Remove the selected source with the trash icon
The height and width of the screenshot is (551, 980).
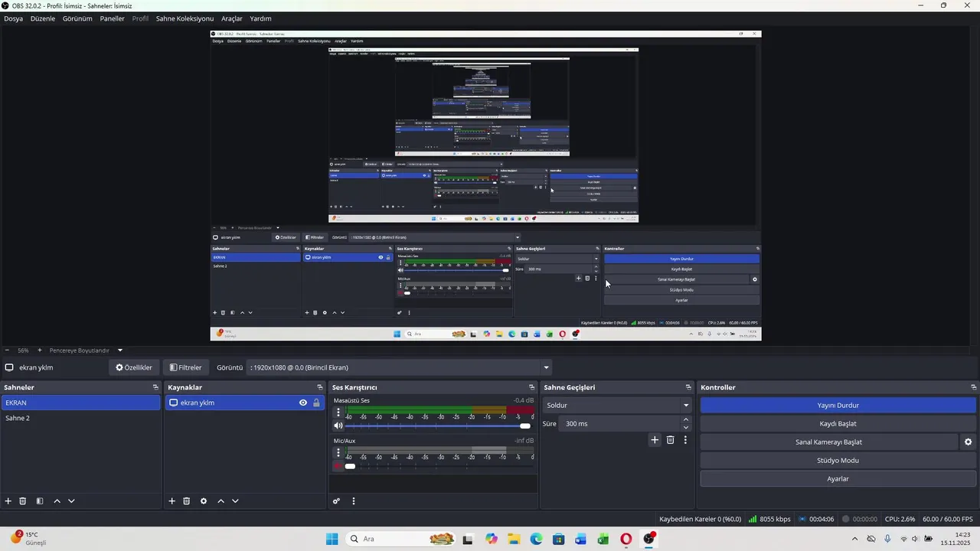187,501
